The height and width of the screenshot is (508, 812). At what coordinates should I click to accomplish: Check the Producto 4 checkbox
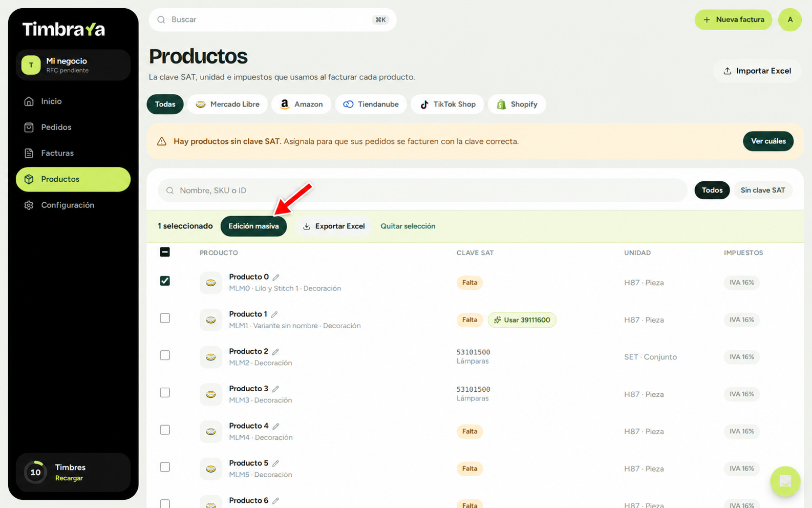tap(165, 430)
